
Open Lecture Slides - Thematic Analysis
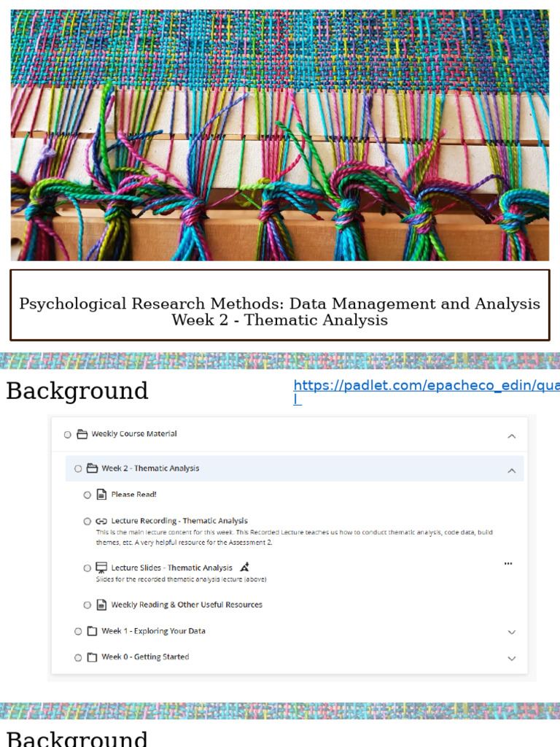point(172,568)
